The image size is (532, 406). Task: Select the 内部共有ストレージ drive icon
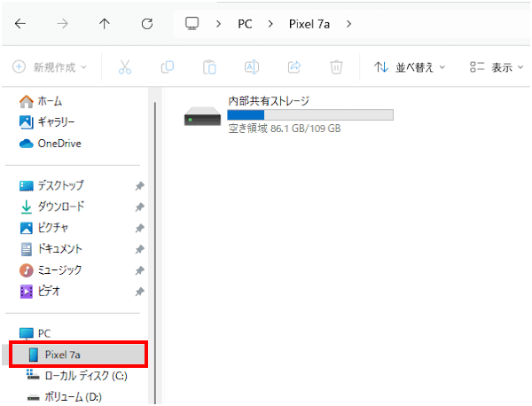(x=202, y=116)
